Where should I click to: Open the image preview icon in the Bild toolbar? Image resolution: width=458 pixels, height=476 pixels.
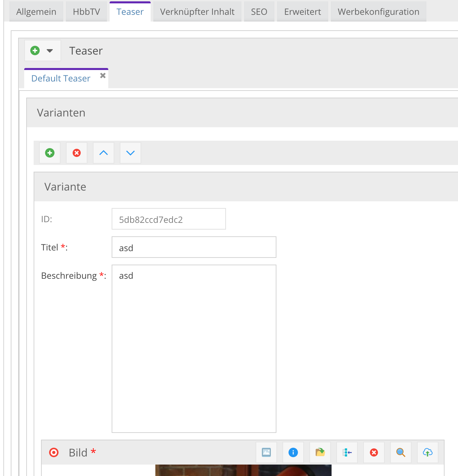click(266, 452)
